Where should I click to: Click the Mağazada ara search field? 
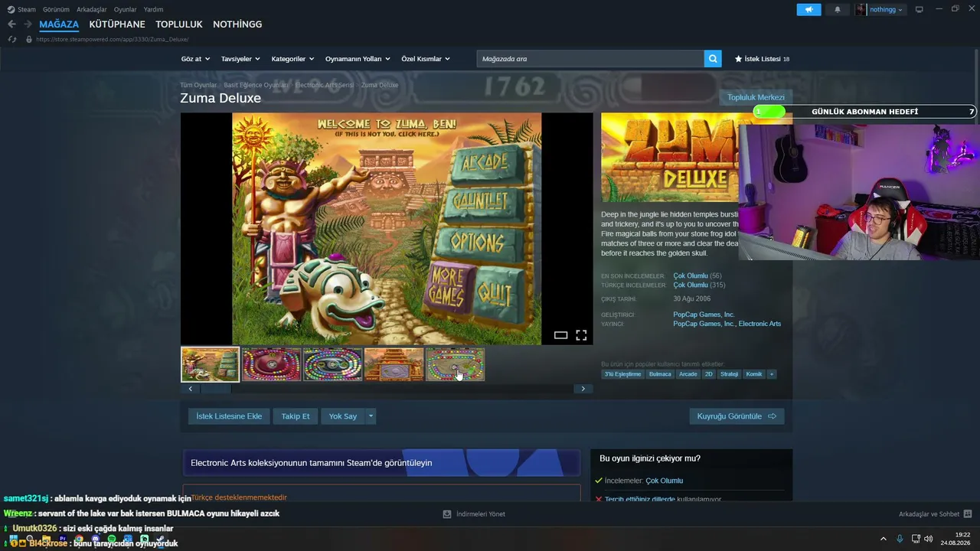(x=590, y=59)
